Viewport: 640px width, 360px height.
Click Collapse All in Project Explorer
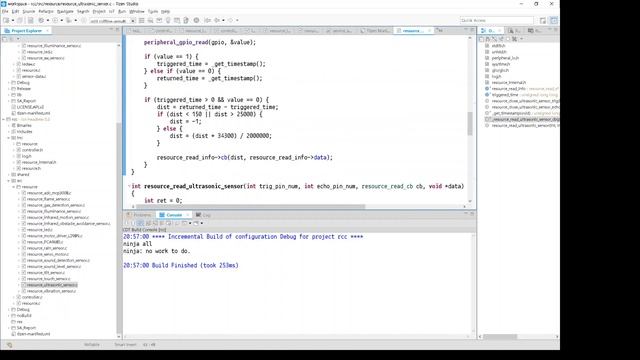point(4,39)
